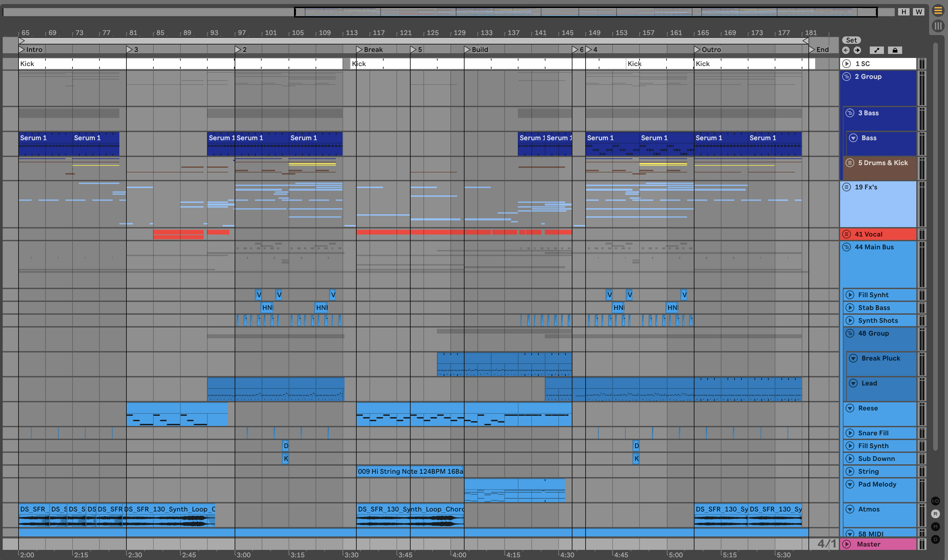Screen dimensions: 948x560
Task: Unfold the 1 SC track
Action: 847,64
